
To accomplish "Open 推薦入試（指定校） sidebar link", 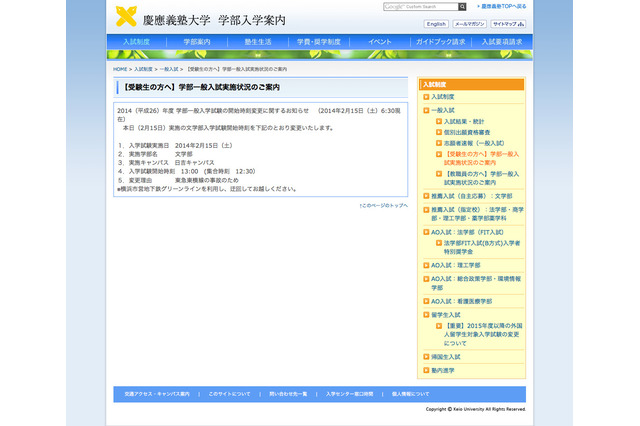I will coord(478,214).
